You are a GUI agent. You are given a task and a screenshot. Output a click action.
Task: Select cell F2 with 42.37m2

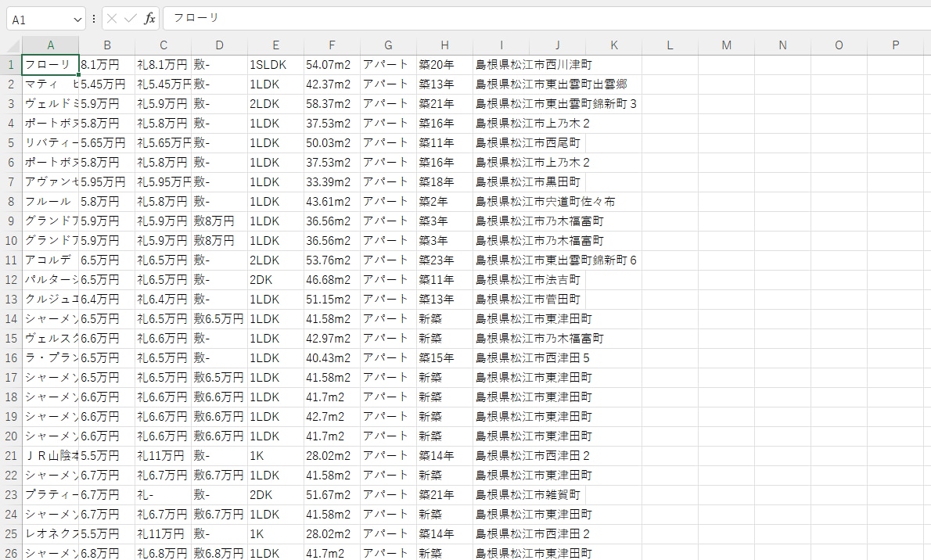coord(332,84)
